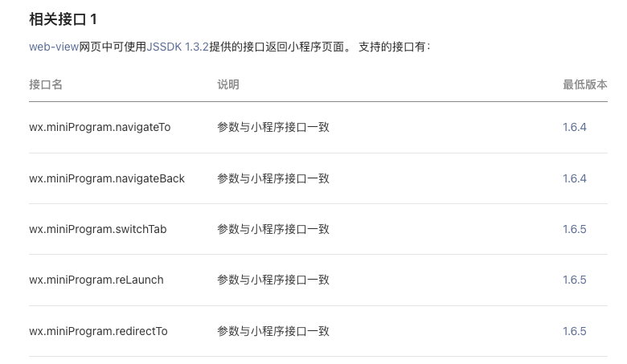Click the 最低版本 column header
Screen dimensions: 627x364
pos(584,84)
